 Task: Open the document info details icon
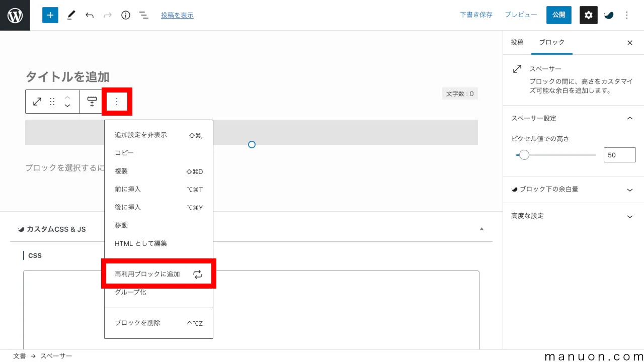tap(126, 15)
